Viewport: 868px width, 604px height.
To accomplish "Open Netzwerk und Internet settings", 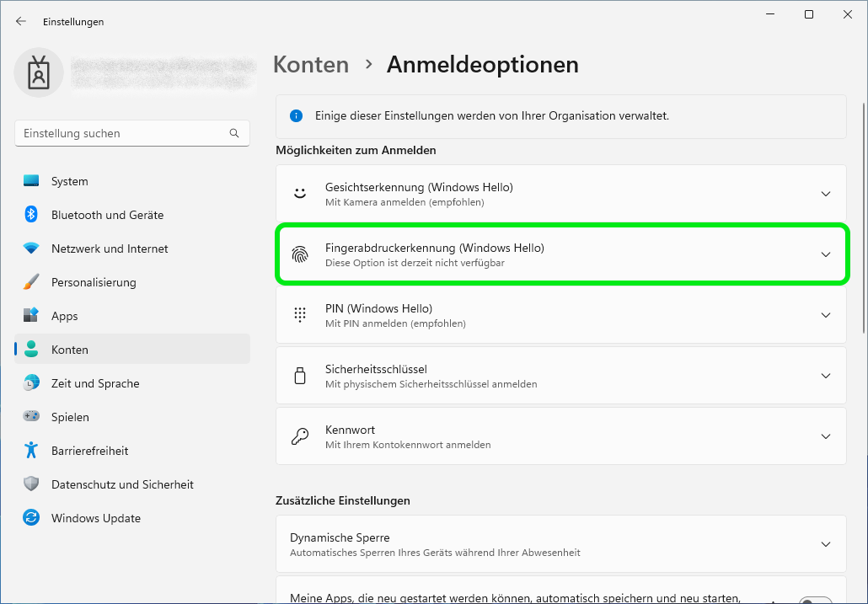I will pyautogui.click(x=110, y=249).
